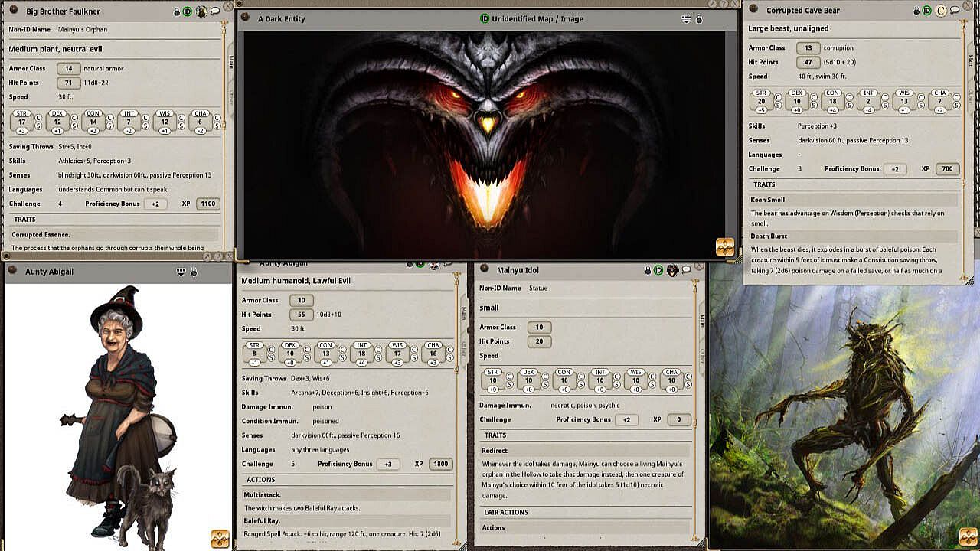Toggle the ID button on Mainyu Idol sheet
Viewport: 980px width, 551px height.
tap(658, 270)
